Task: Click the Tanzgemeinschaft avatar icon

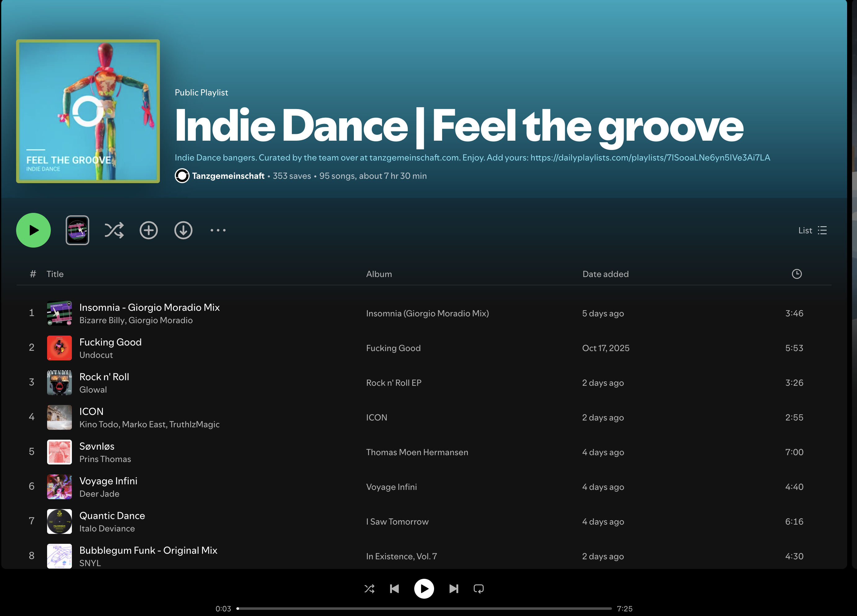Action: tap(182, 176)
